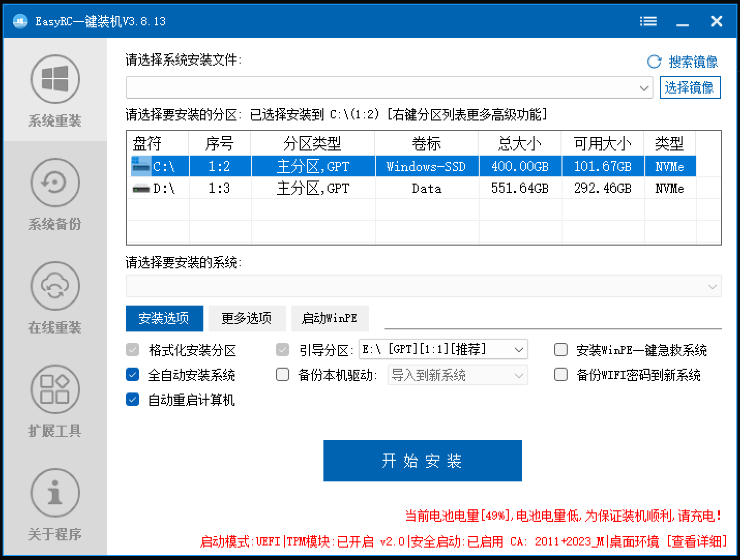Viewport: 740px width, 560px height.
Task: Click the 启动模式:UEFI status text
Action: coord(241,541)
